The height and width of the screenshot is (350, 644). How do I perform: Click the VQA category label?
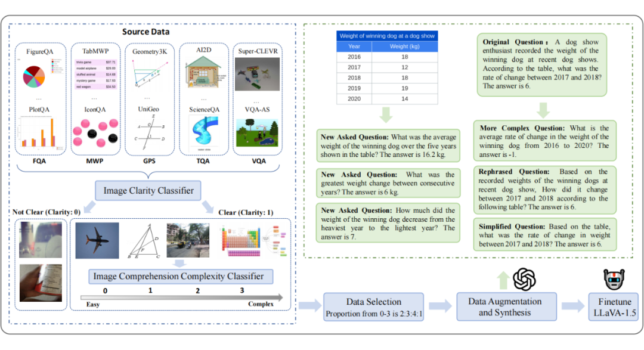(259, 161)
